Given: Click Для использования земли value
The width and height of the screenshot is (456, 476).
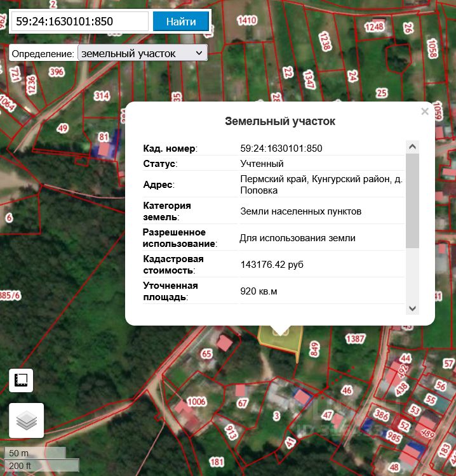Looking at the screenshot, I should click(297, 238).
